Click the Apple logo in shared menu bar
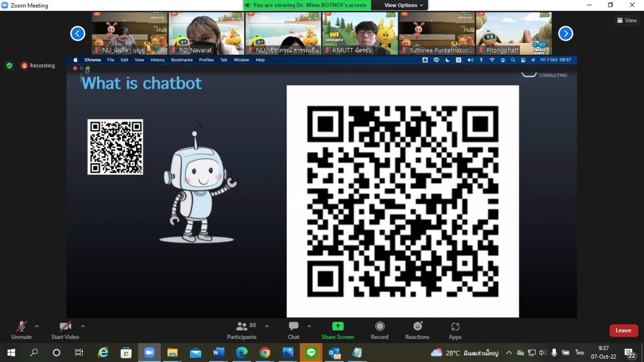Image resolution: width=644 pixels, height=362 pixels. pos(75,60)
